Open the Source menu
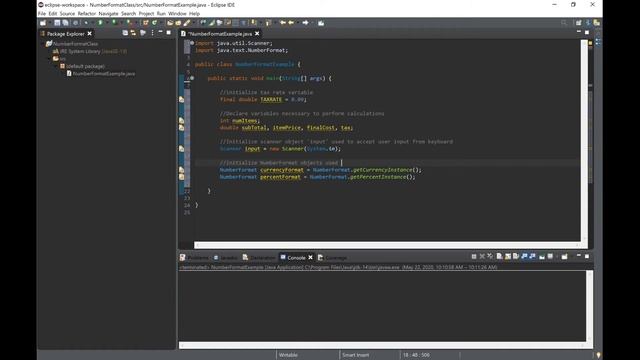 coord(67,13)
